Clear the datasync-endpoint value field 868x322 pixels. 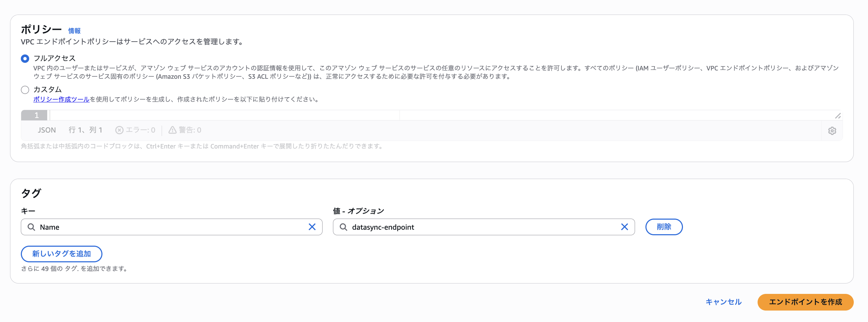pos(625,227)
